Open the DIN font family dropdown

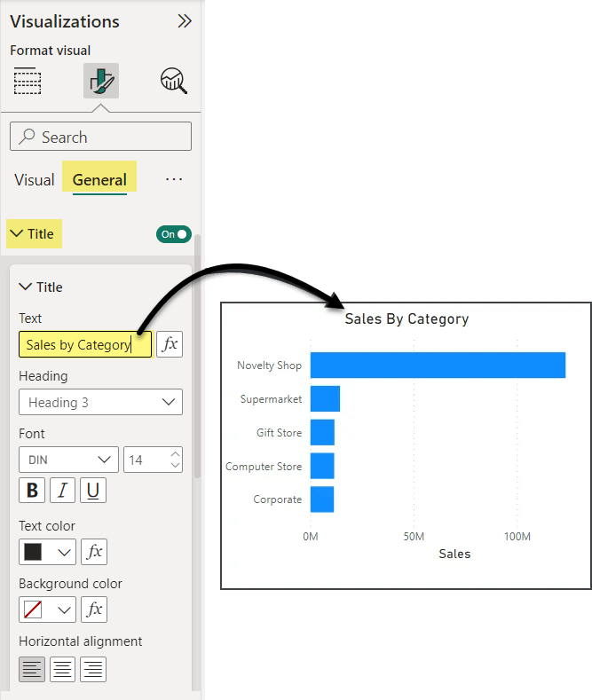coord(68,460)
